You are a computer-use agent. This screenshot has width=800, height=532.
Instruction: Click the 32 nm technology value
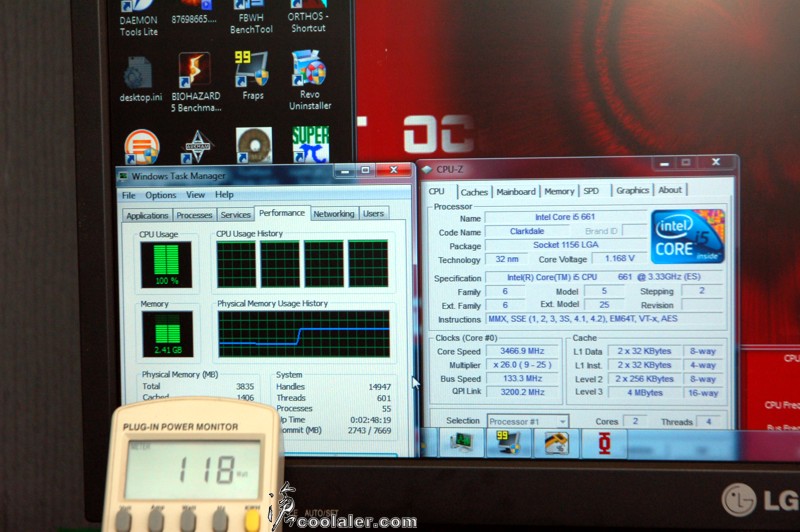(507, 259)
